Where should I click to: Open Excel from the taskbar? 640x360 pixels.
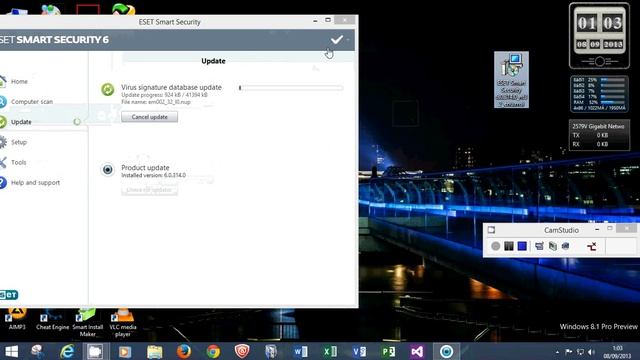click(329, 351)
